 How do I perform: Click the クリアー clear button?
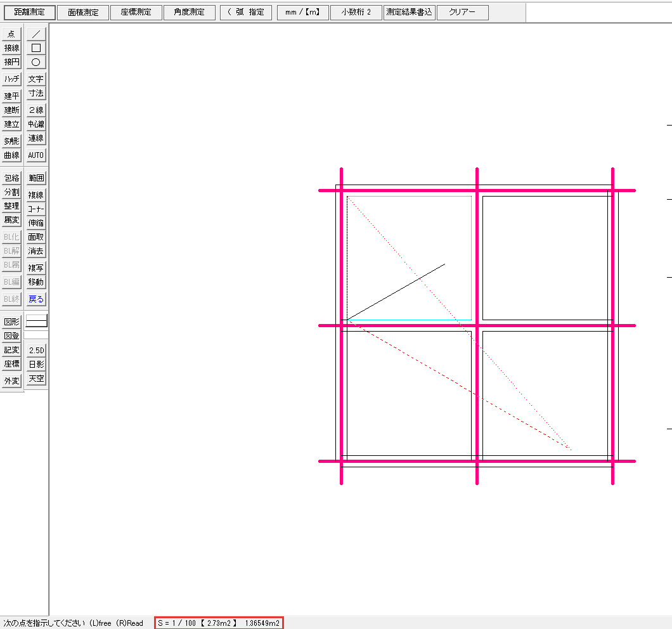(462, 12)
